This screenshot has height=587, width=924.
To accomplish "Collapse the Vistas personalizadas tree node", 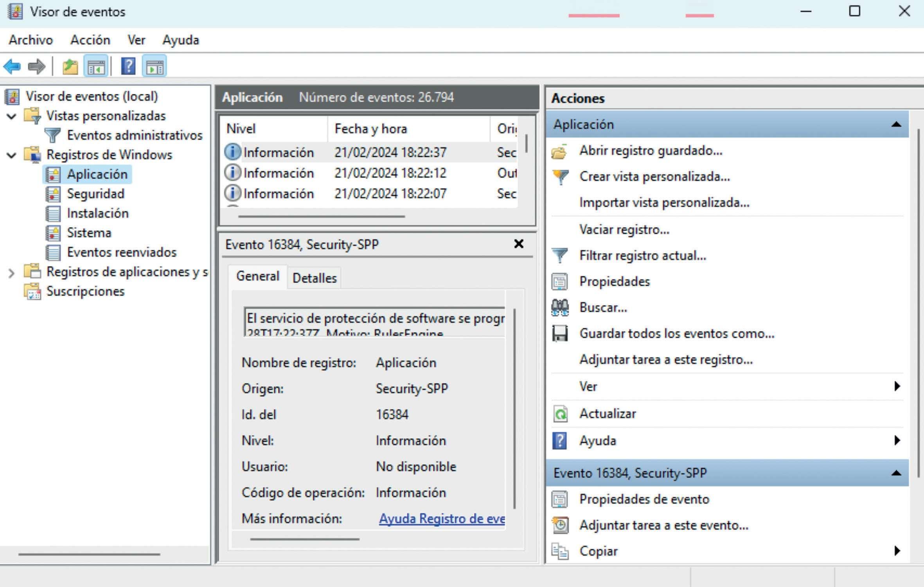I will [12, 116].
